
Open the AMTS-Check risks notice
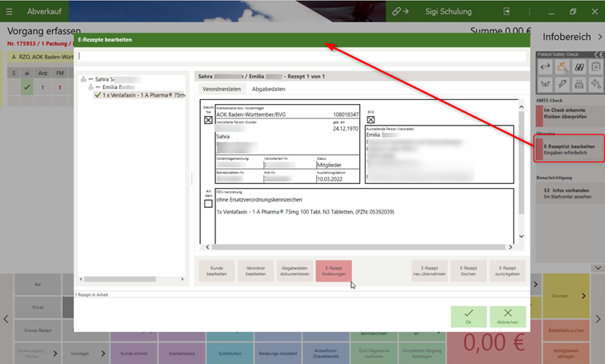[x=570, y=115]
